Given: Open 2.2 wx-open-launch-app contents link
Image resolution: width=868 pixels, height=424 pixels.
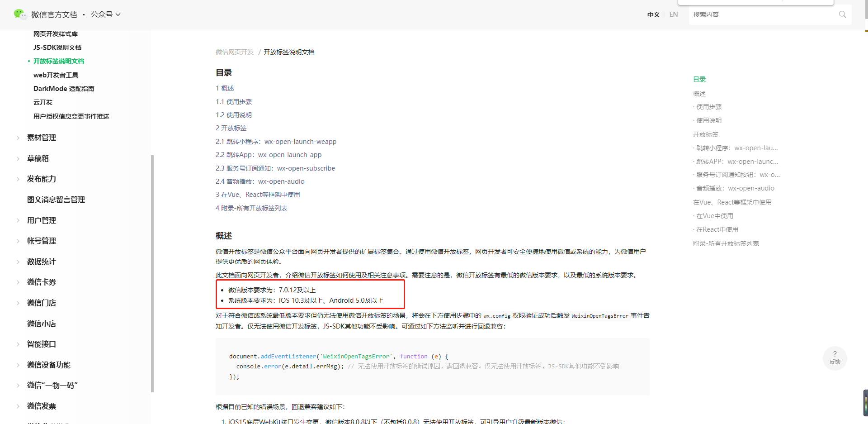Looking at the screenshot, I should 269,155.
